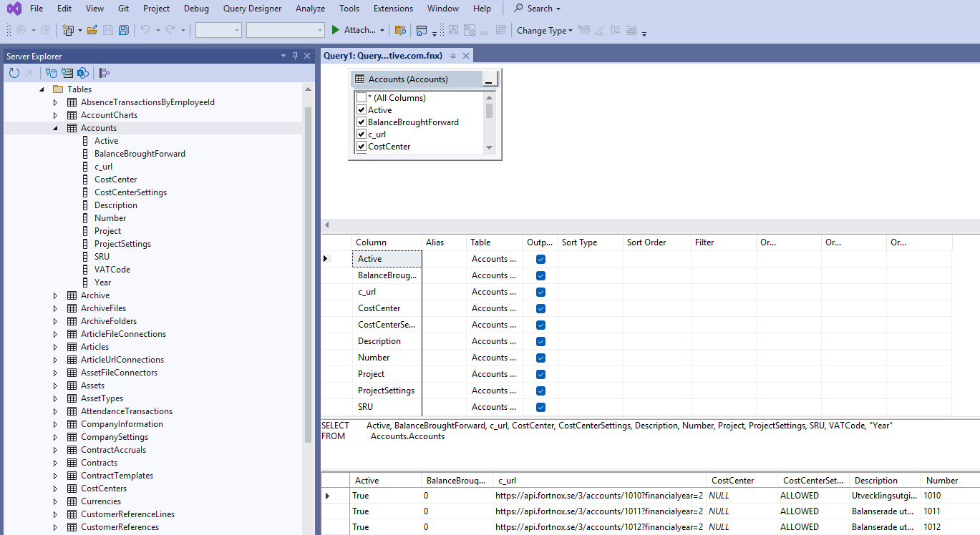This screenshot has height=535, width=980.
Task: Select the Query1 document tab
Action: [x=382, y=56]
